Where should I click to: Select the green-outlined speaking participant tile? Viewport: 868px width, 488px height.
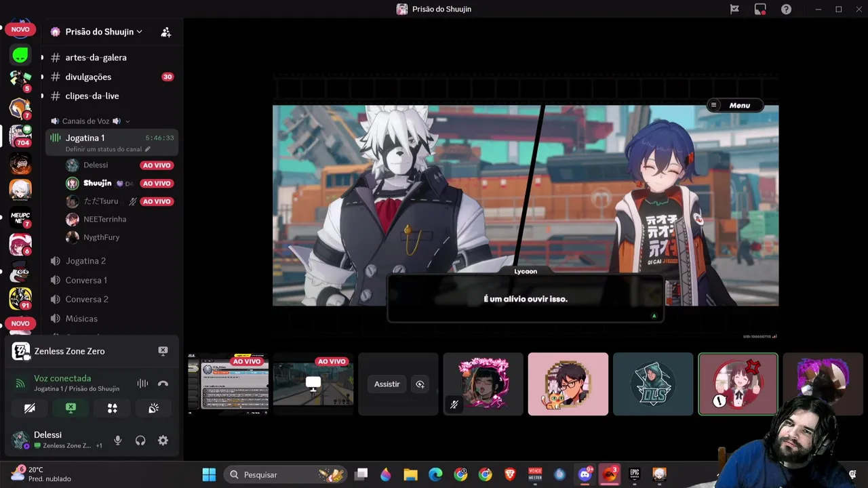pos(738,384)
